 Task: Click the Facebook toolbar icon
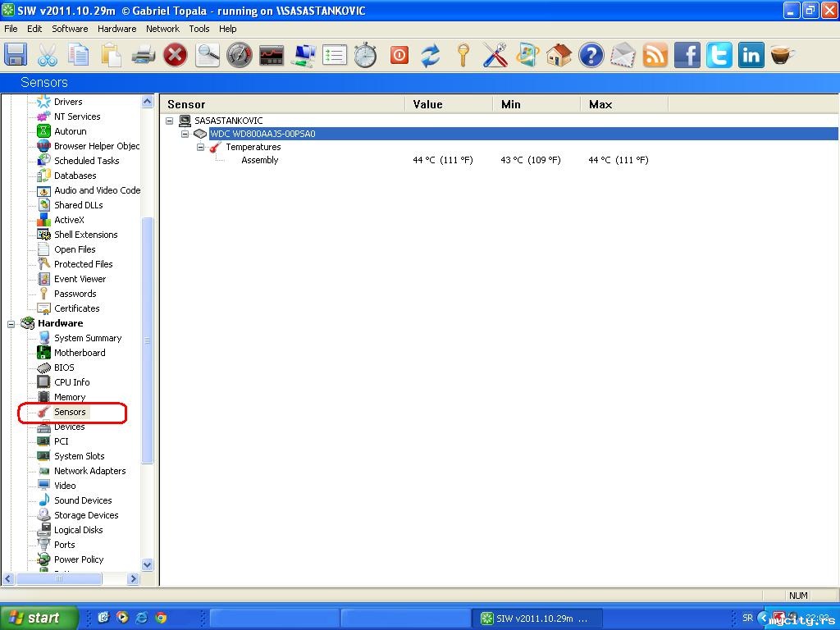click(x=687, y=55)
